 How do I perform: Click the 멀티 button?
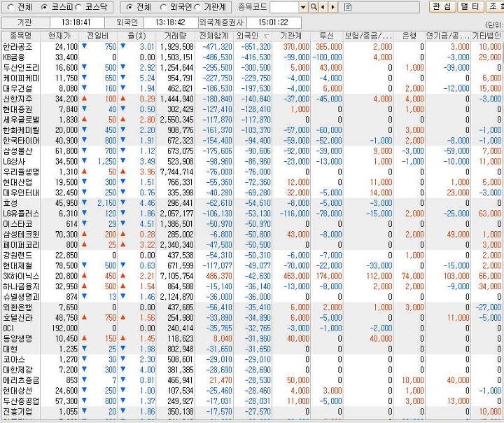point(470,6)
